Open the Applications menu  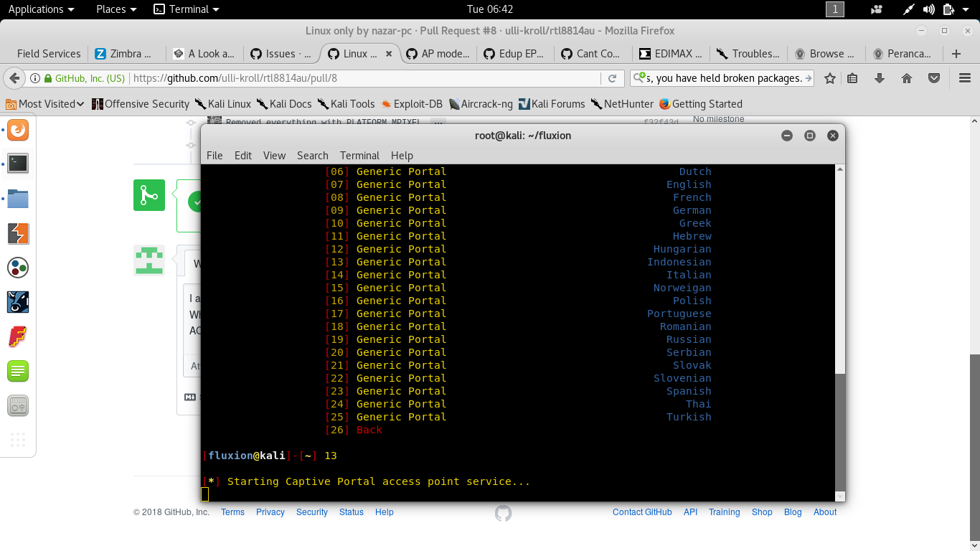[x=41, y=9]
